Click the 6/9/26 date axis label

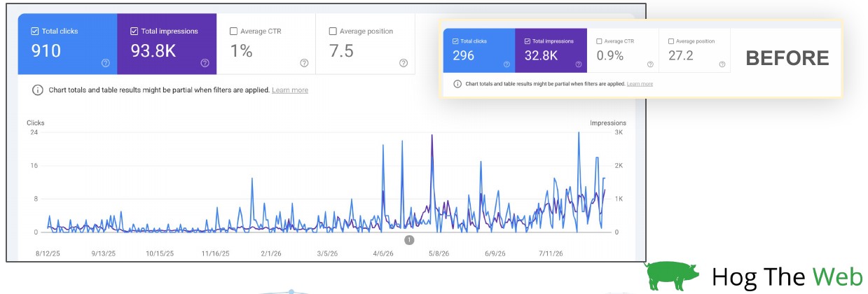495,254
